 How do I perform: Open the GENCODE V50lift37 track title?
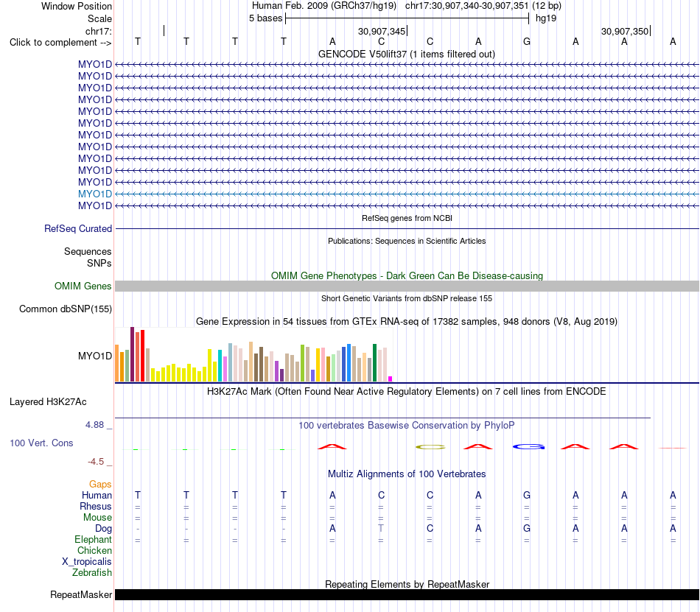coord(407,54)
